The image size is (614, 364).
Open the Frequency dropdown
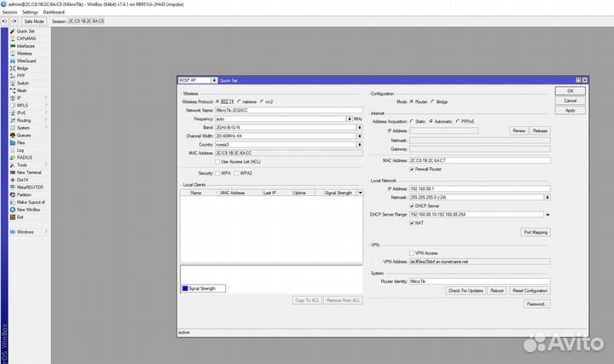(x=350, y=118)
